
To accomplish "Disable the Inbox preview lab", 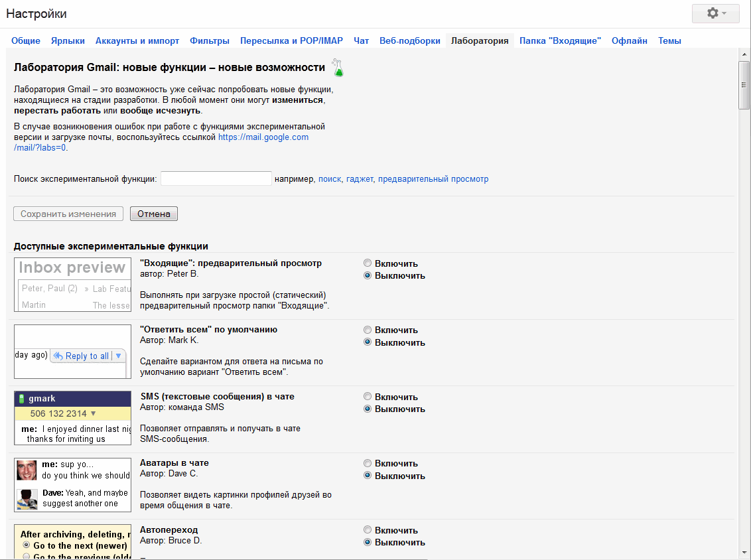I will coord(368,275).
